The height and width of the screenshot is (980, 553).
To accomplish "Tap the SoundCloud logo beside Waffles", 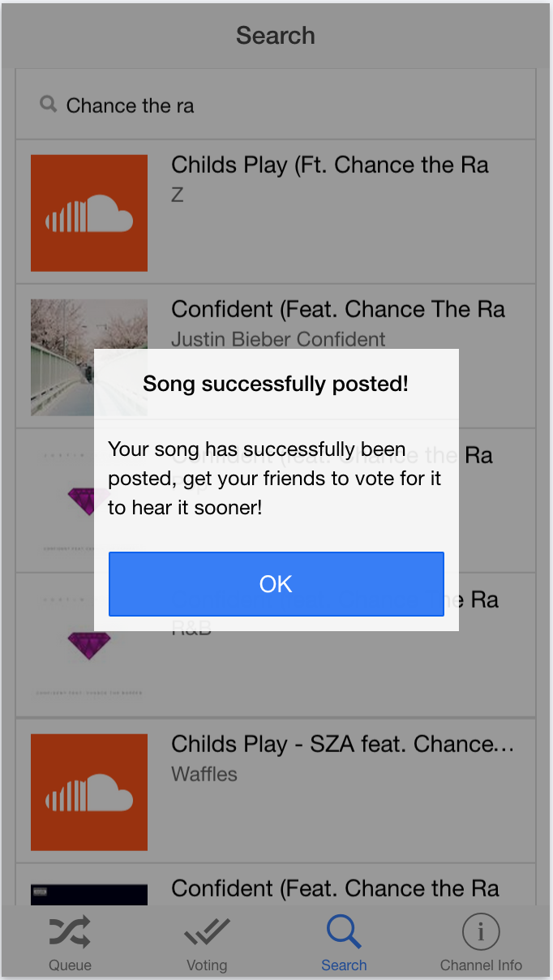I will 89,792.
